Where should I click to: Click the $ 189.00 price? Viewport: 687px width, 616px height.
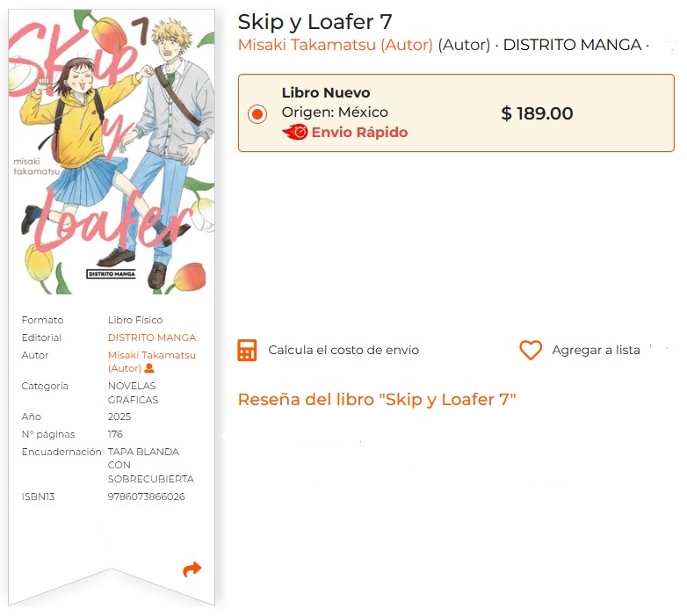click(x=537, y=113)
